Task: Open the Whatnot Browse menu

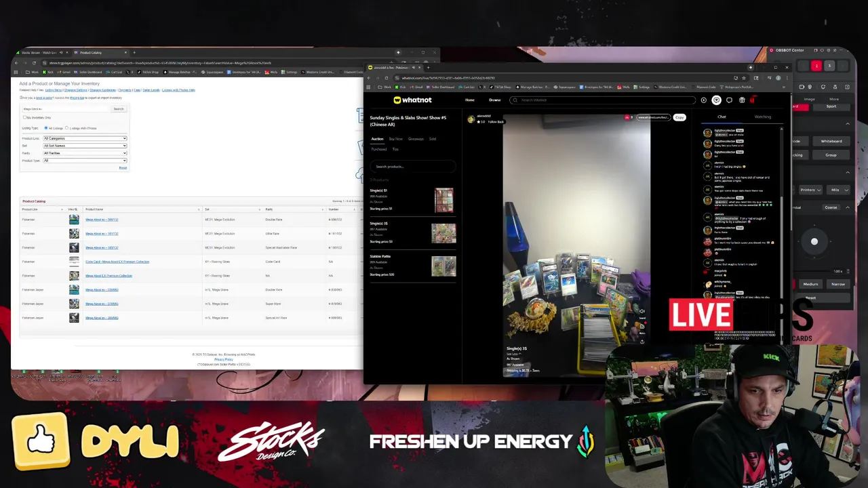Action: coord(494,100)
